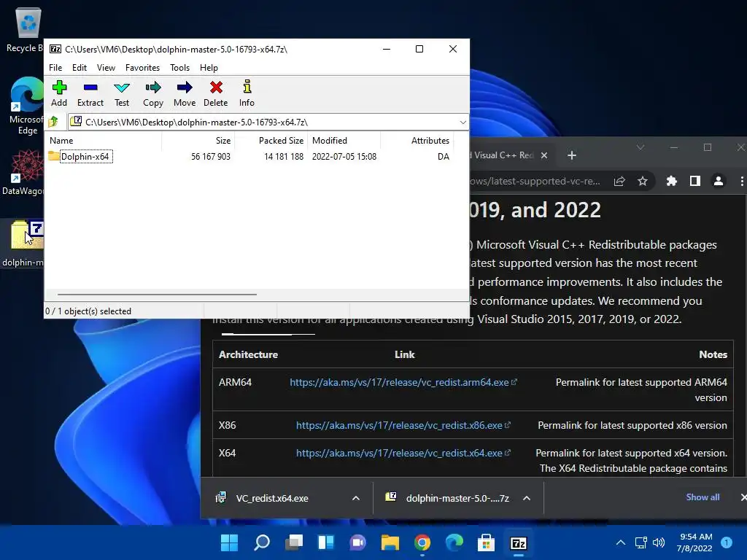Expand the 7-Zip address path dropdown

coord(462,122)
